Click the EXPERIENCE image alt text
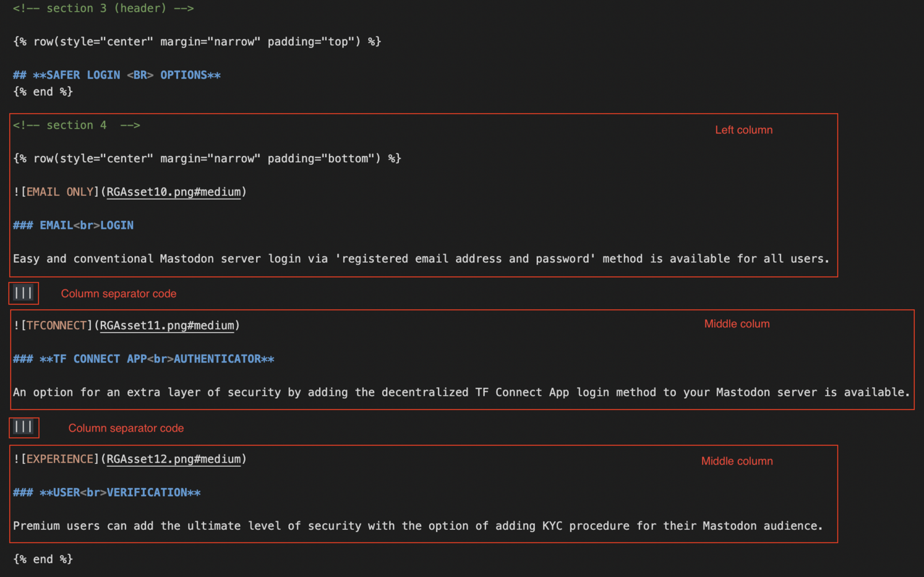The height and width of the screenshot is (577, 924). 59,459
